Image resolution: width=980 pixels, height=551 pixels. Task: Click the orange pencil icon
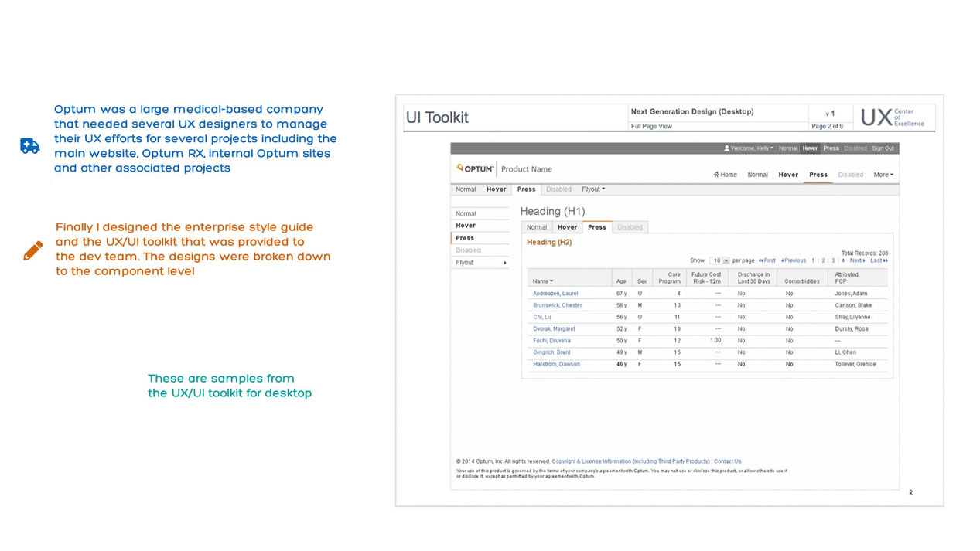click(x=32, y=250)
